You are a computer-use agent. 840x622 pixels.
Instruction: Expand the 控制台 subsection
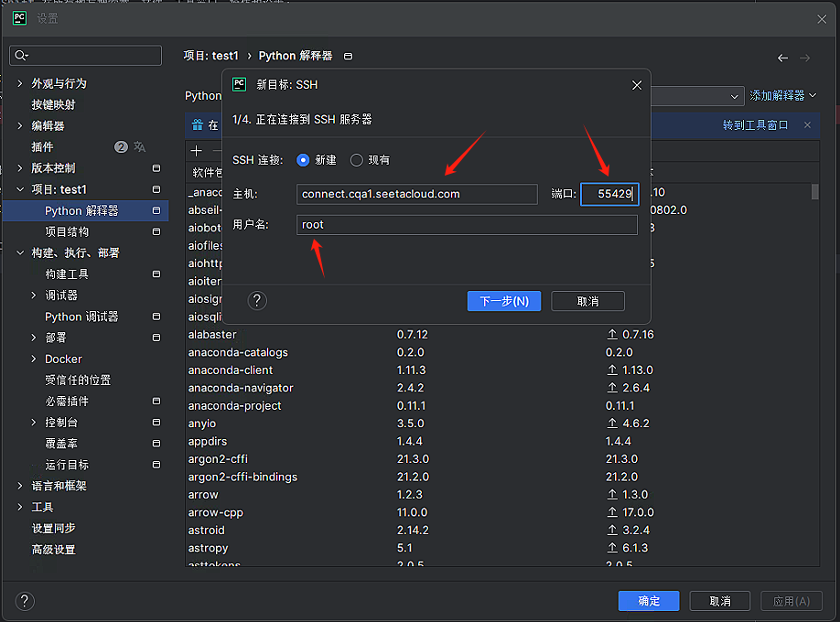[x=33, y=423]
